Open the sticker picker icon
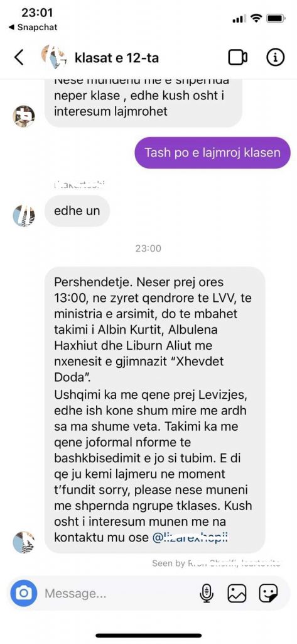This screenshot has height=644, width=297. click(268, 594)
